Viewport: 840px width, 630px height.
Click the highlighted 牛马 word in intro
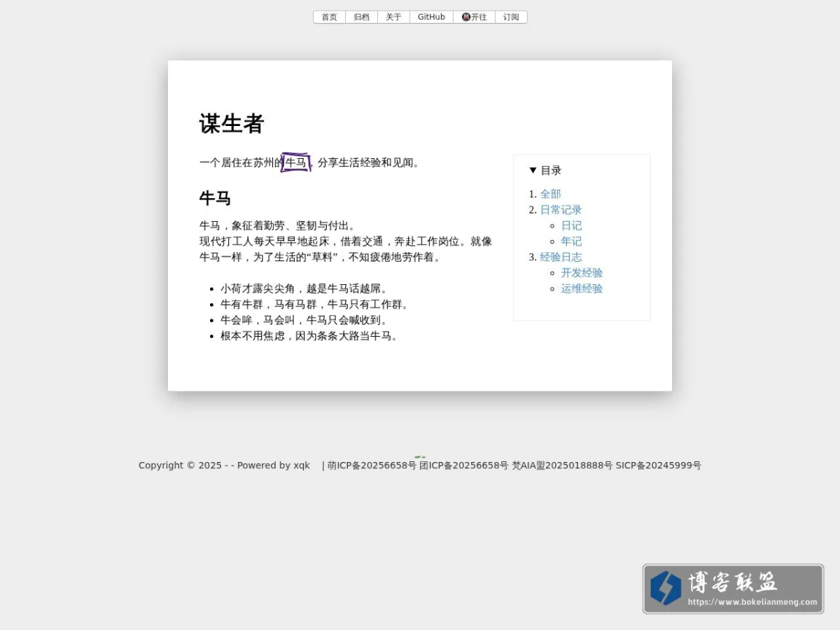click(295, 162)
